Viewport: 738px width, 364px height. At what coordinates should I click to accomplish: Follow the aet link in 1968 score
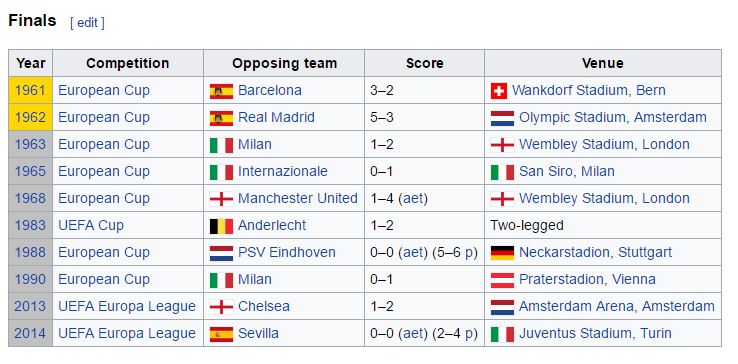click(x=413, y=199)
